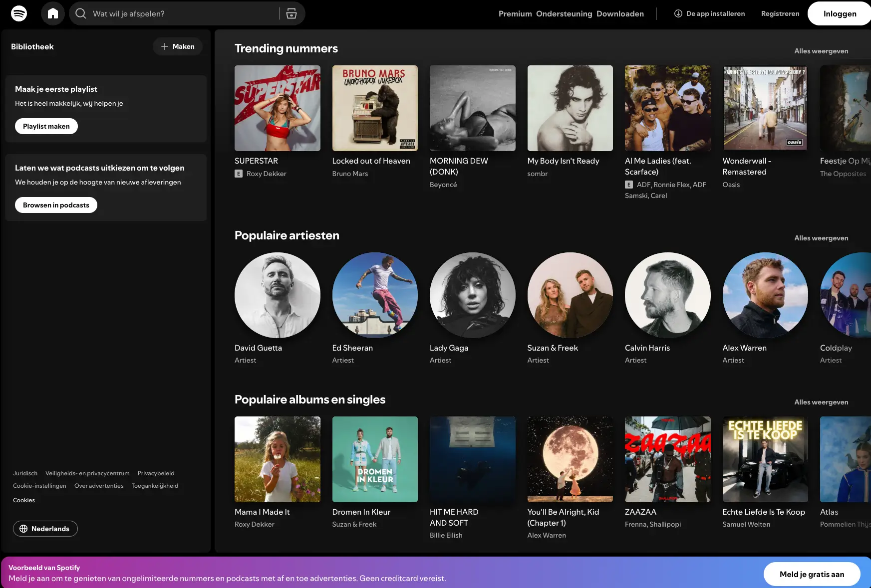Click Oasis artist link
The height and width of the screenshot is (588, 871).
[x=731, y=185]
